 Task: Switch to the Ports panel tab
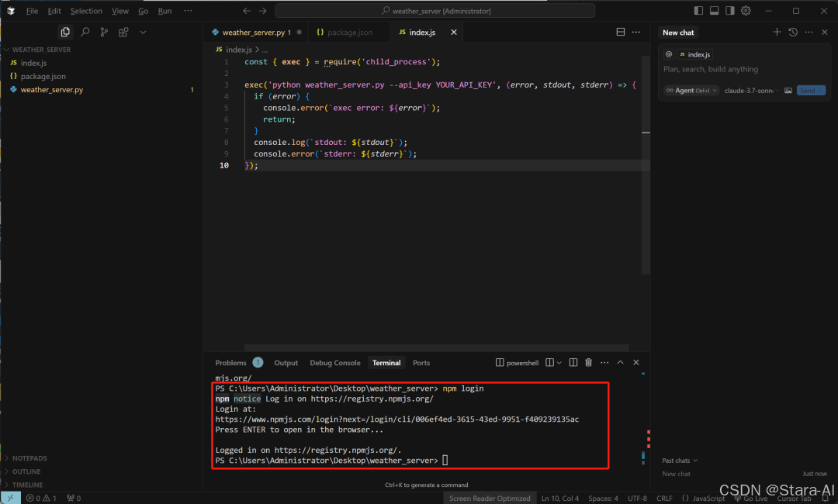pyautogui.click(x=421, y=363)
